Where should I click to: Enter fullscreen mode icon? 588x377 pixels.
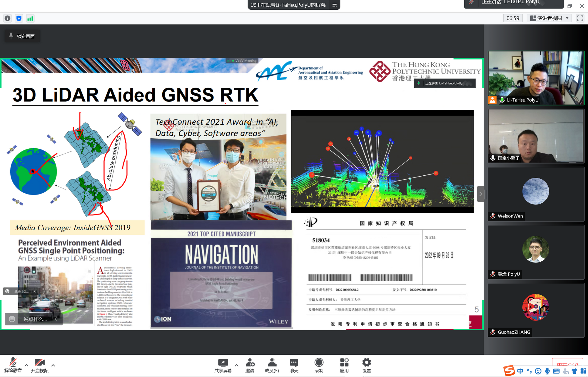[580, 18]
